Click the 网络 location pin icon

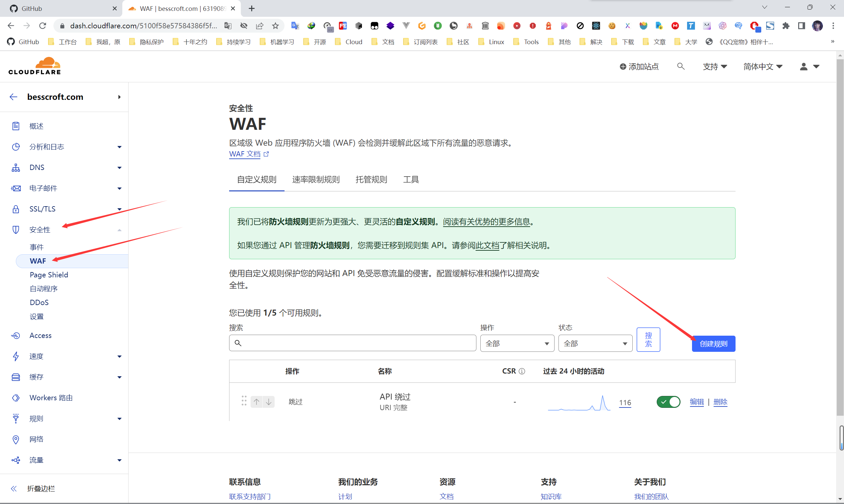pos(15,439)
